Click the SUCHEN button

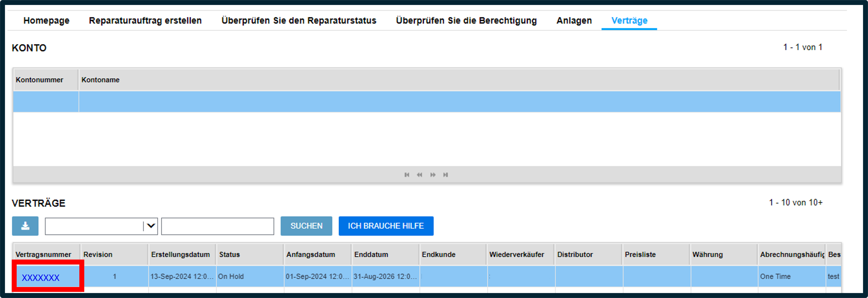coord(306,226)
